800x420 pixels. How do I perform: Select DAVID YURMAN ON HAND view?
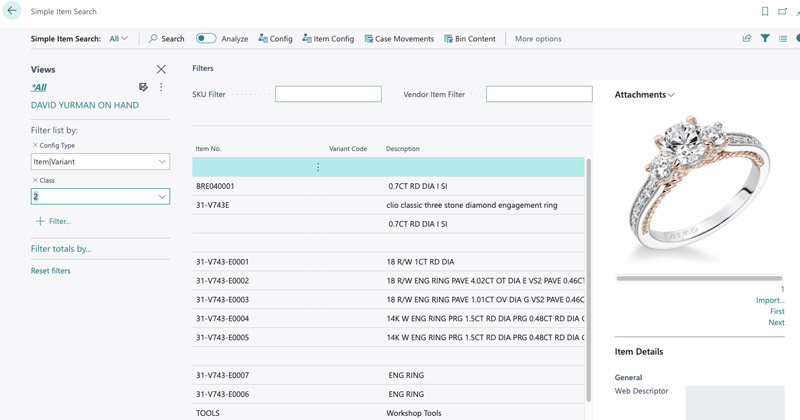85,105
